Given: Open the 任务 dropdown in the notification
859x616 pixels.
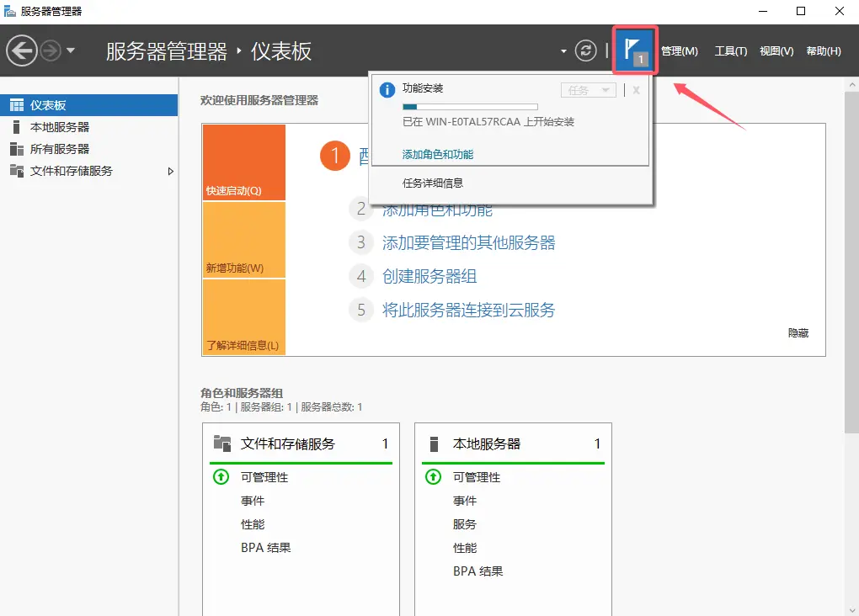Looking at the screenshot, I should coord(589,90).
